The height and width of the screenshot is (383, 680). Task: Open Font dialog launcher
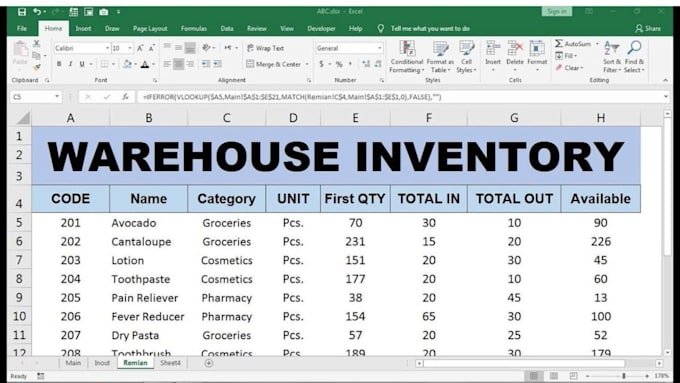tap(155, 81)
